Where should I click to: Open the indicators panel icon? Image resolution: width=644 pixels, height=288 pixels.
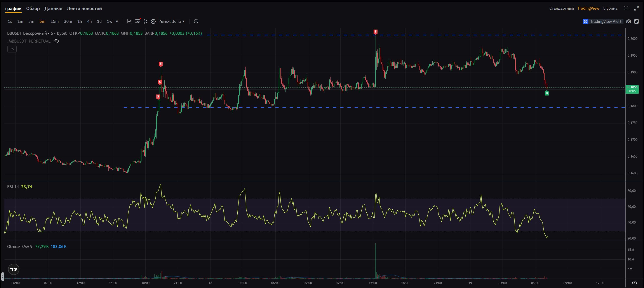pyautogui.click(x=129, y=21)
